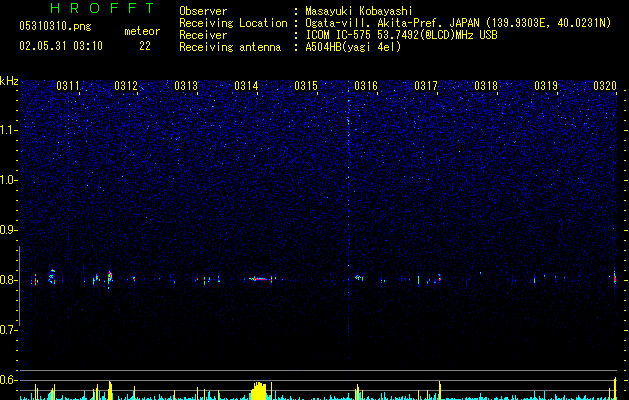This screenshot has height=400, width=629.
Task: Click time marker 0315
Action: (306, 85)
